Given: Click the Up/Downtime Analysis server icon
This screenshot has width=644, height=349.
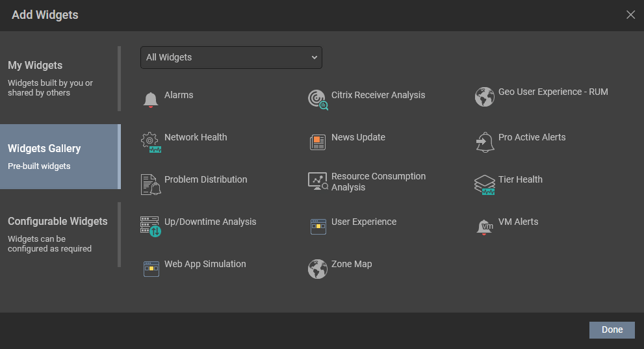Looking at the screenshot, I should pos(151,227).
